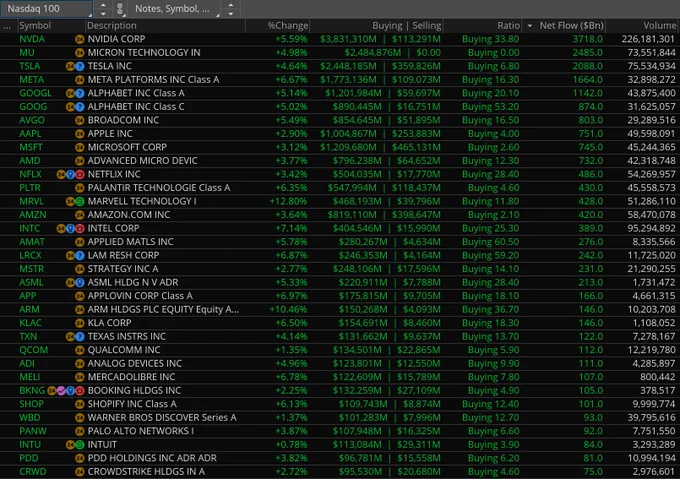This screenshot has width=680, height=479.
Task: Click the blue question mark icon on GOOG row
Action: coord(80,107)
